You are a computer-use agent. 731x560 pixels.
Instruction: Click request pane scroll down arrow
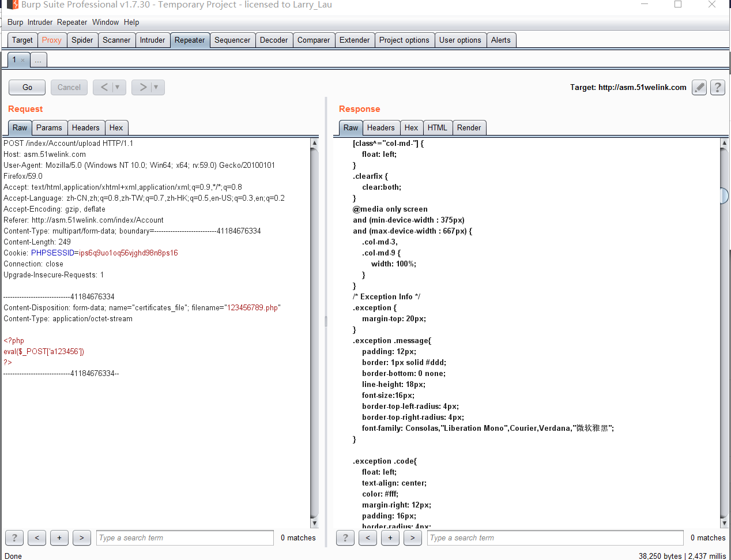pyautogui.click(x=314, y=523)
